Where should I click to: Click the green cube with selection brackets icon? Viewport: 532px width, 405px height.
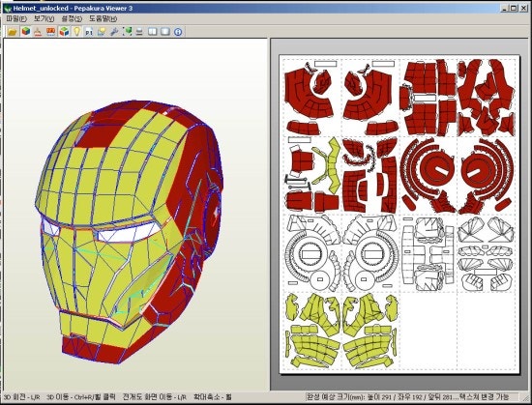point(128,32)
